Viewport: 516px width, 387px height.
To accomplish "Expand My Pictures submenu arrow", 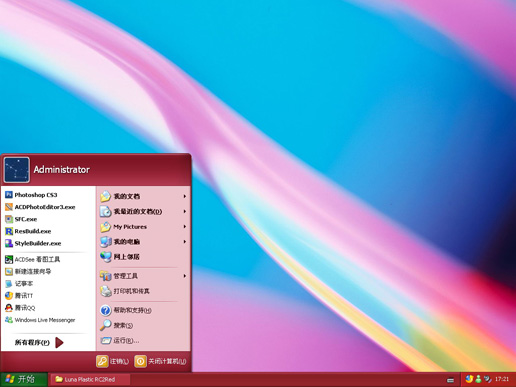I will click(x=184, y=227).
